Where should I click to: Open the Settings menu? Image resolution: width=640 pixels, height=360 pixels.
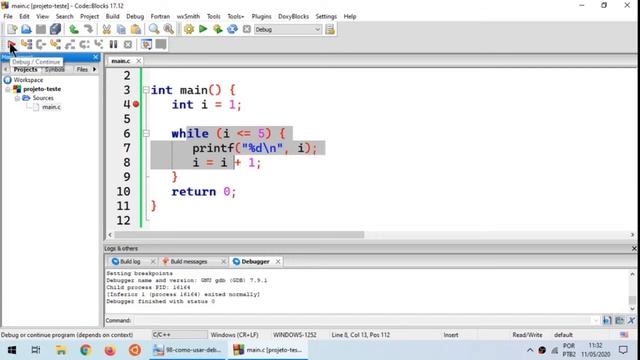[x=326, y=16]
